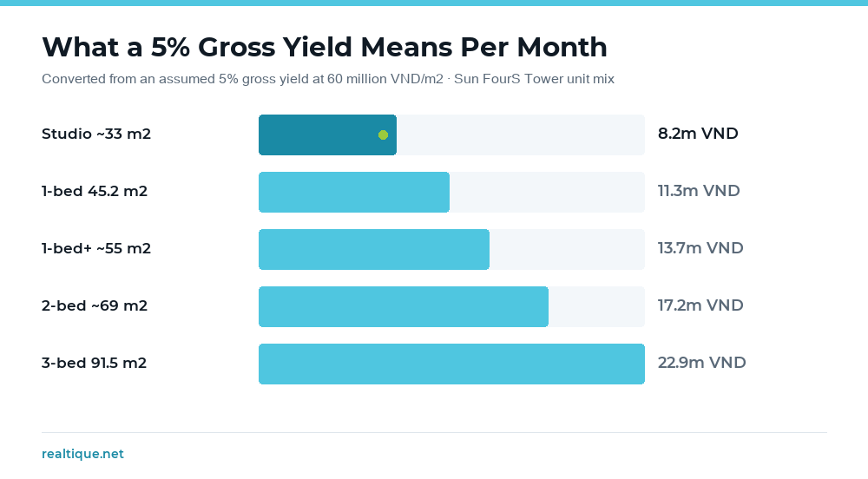Select the 1-bed+ ~55 m2 label
868x479 pixels.
coord(96,248)
